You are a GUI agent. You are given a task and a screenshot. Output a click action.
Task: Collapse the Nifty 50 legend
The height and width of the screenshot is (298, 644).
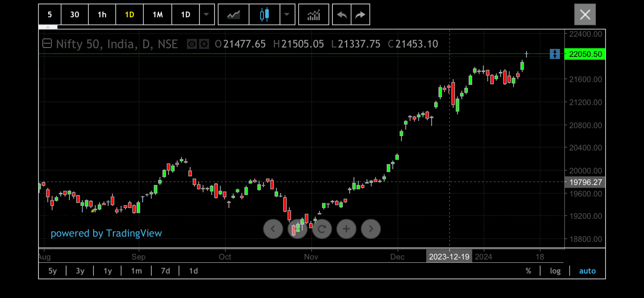coord(47,44)
